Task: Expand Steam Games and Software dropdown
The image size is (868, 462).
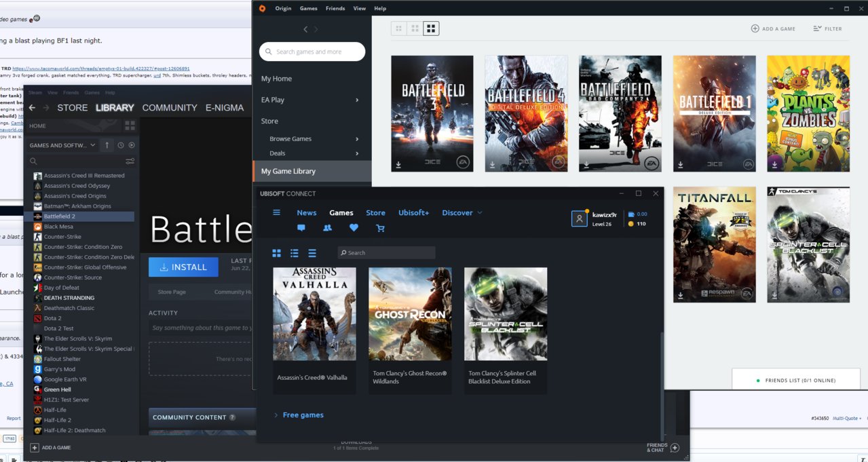Action: tap(64, 145)
